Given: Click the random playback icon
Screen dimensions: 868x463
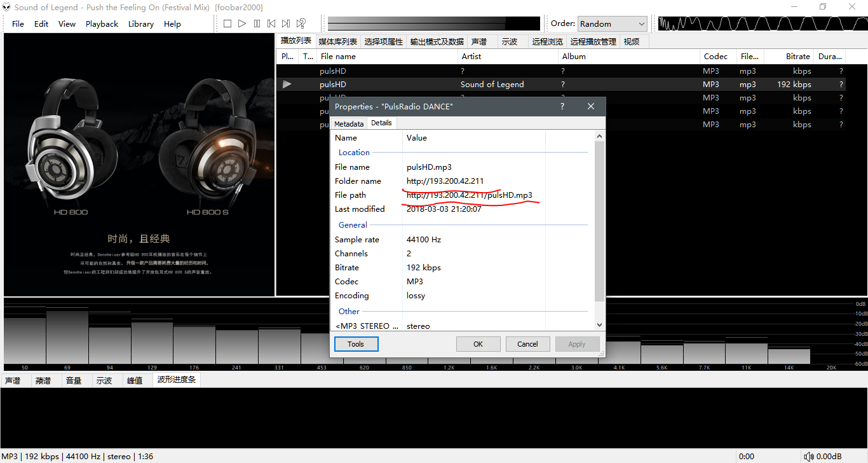Looking at the screenshot, I should (x=301, y=24).
